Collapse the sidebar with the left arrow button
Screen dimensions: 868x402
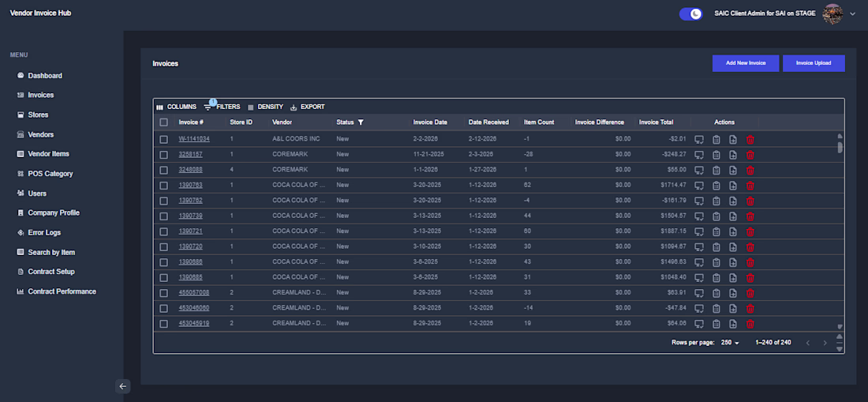coord(123,386)
